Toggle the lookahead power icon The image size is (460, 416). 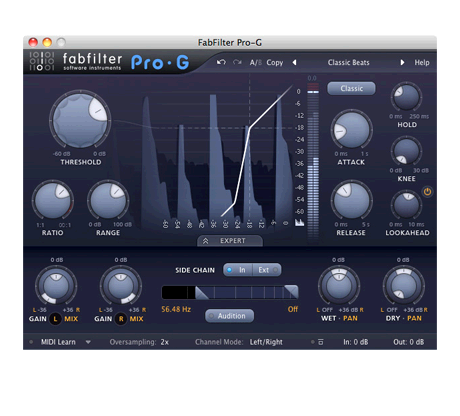tap(427, 192)
